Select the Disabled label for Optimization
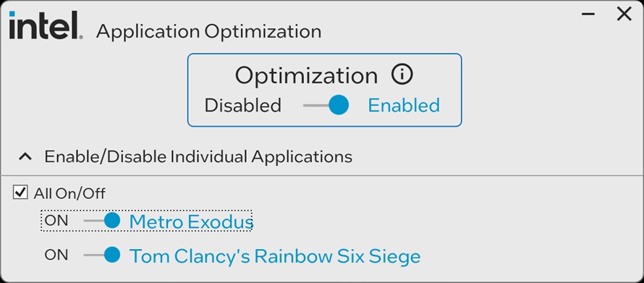Image resolution: width=644 pixels, height=283 pixels. tap(242, 106)
